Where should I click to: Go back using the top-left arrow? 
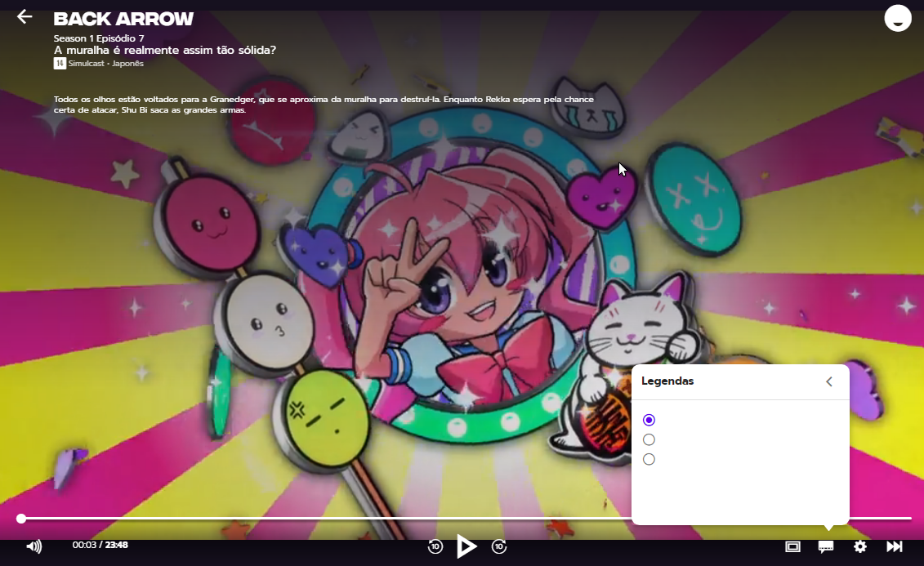point(25,16)
